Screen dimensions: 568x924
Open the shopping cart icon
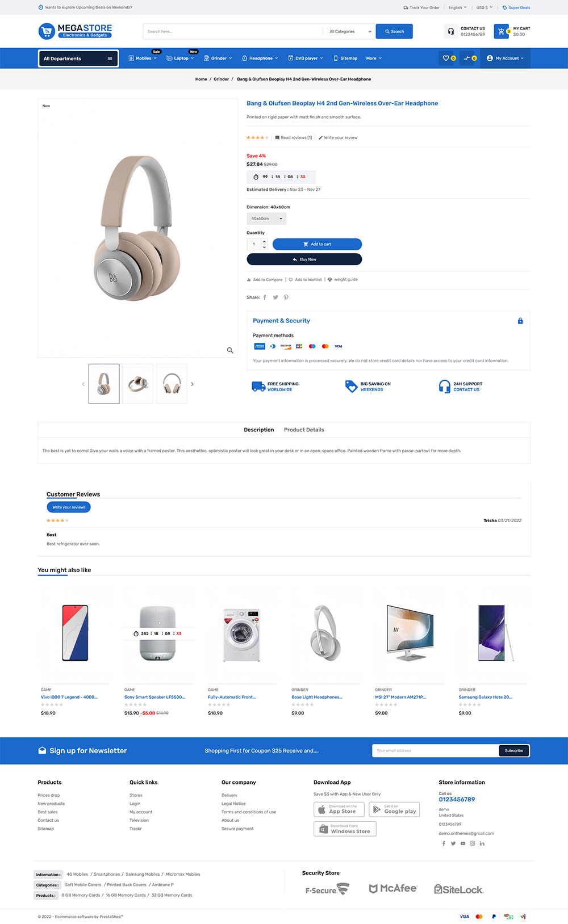pyautogui.click(x=501, y=31)
